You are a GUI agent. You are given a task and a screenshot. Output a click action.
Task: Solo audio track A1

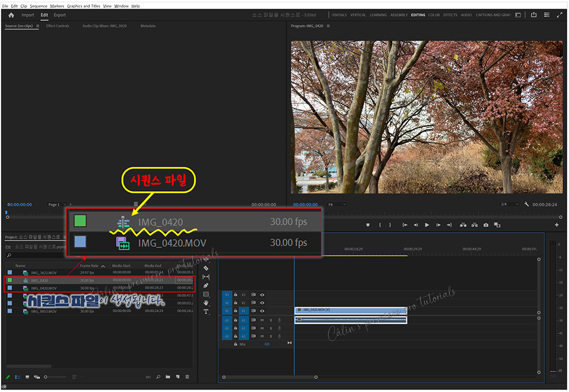tap(271, 320)
